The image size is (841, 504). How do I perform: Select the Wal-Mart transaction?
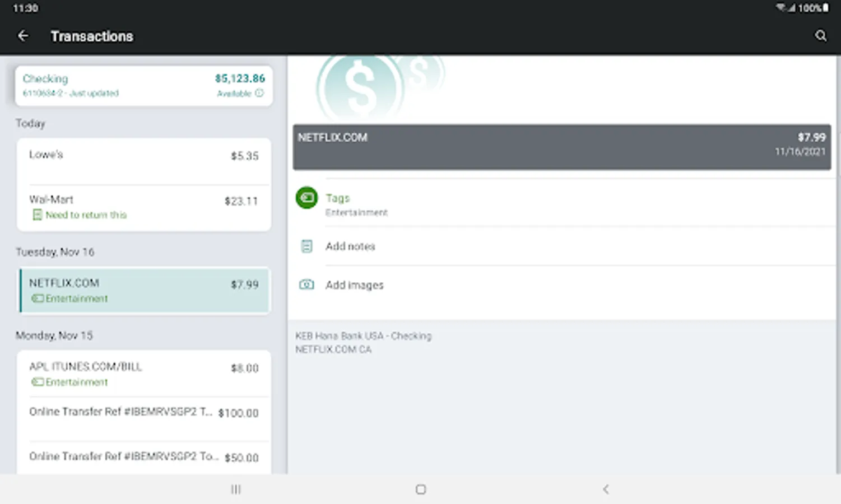pos(144,208)
